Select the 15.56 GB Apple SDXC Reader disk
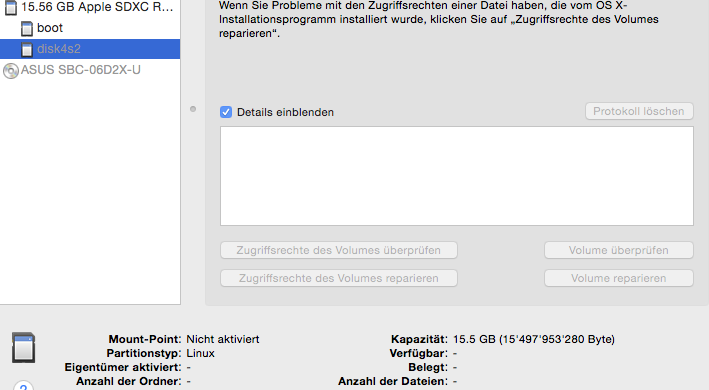This screenshot has width=709, height=390. coord(90,7)
